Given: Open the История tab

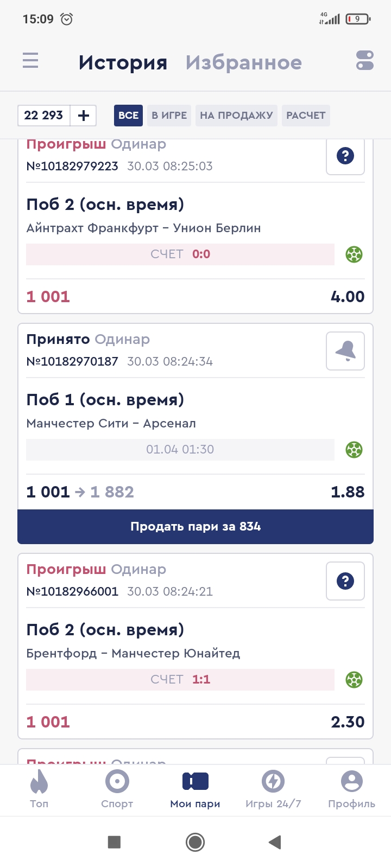Looking at the screenshot, I should 123,63.
